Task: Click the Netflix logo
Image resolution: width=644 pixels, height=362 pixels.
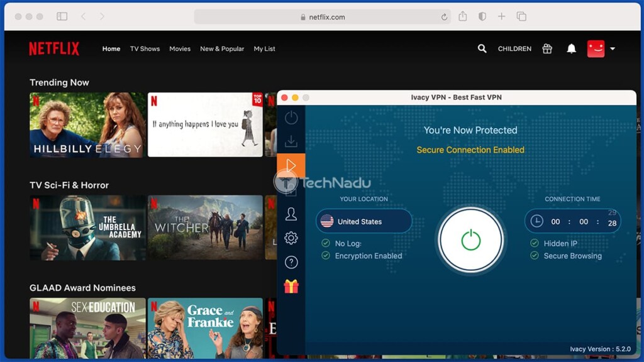Action: (x=54, y=48)
